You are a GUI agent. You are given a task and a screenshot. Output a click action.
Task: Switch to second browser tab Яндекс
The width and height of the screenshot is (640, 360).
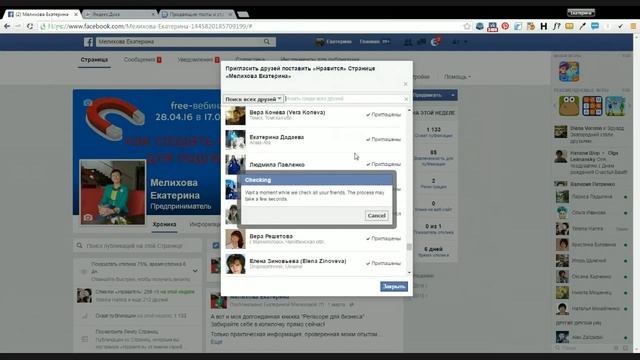click(x=119, y=14)
